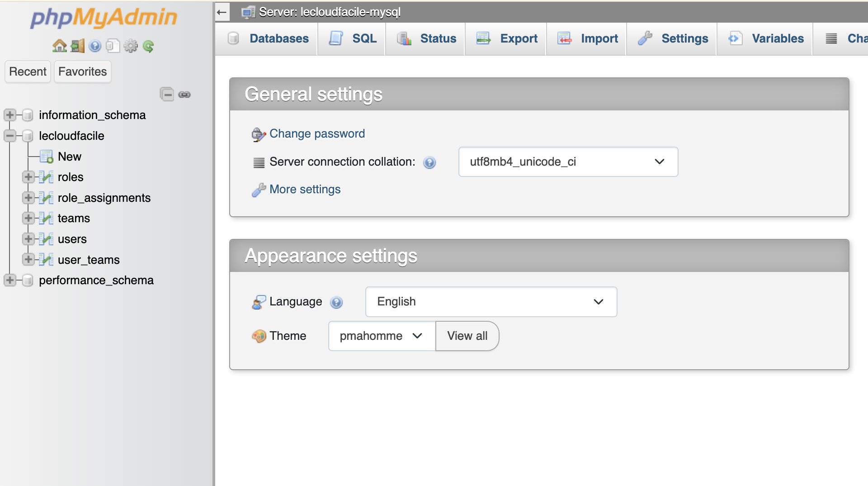Open phpMyAdmin documentation question mark icon
The width and height of the screenshot is (868, 486).
95,46
